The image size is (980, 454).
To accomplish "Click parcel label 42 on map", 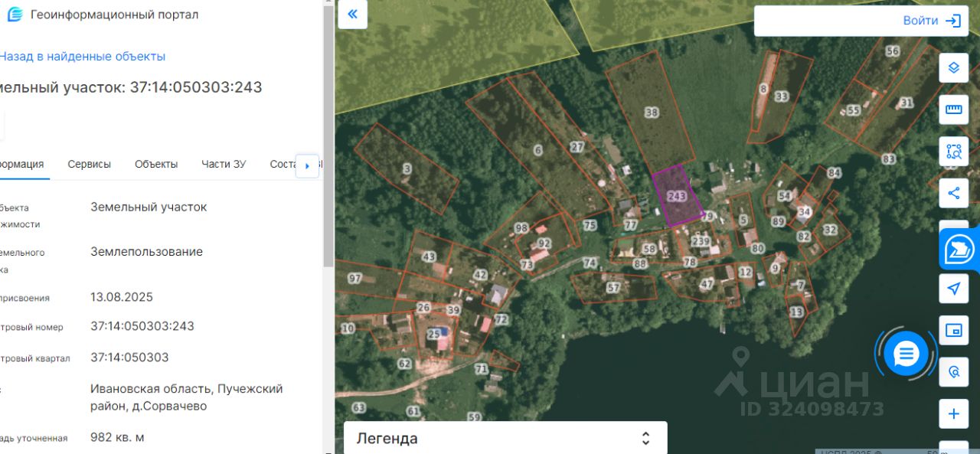I will (480, 275).
